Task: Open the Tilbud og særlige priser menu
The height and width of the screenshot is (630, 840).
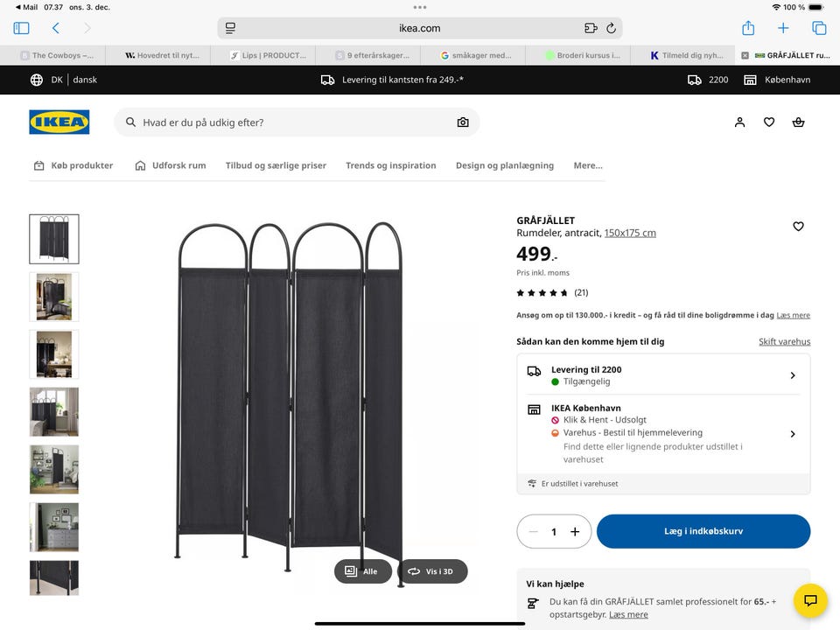Action: (276, 165)
